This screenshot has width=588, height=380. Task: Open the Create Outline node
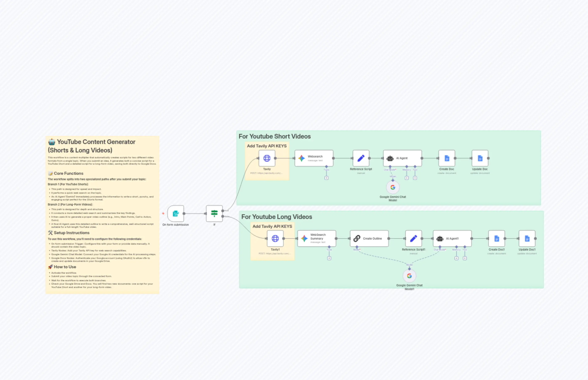369,238
